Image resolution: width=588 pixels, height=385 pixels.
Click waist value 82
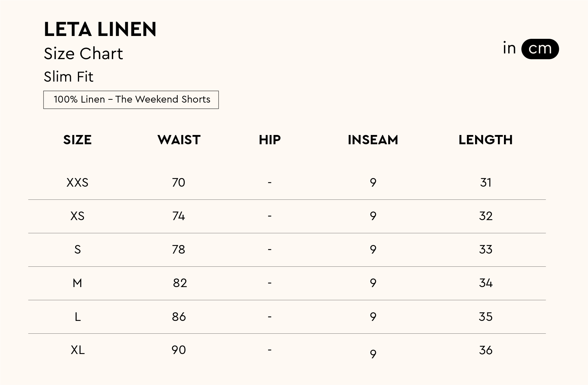(x=180, y=283)
